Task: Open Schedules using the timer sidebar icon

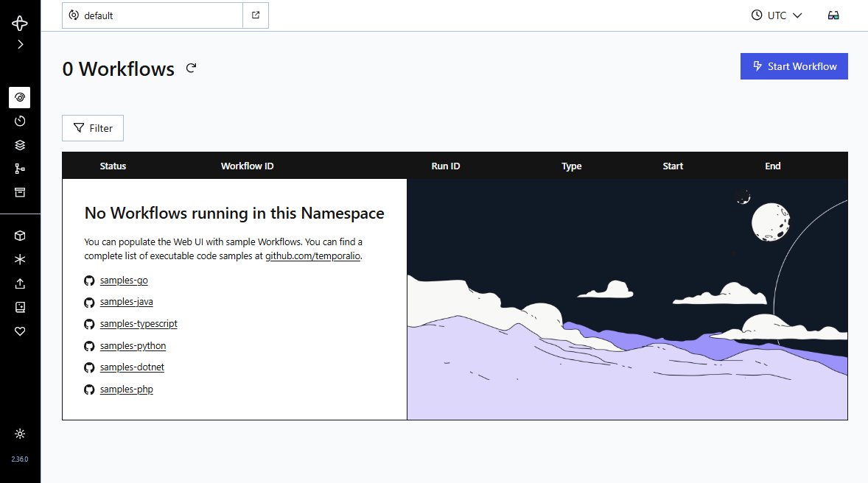Action: pyautogui.click(x=20, y=121)
